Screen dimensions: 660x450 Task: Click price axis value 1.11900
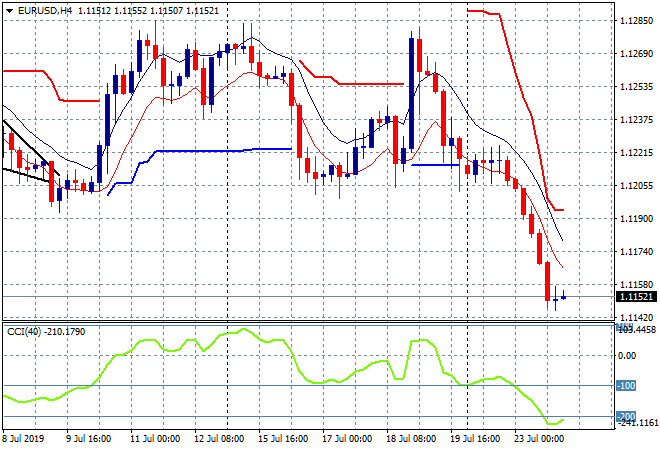637,218
